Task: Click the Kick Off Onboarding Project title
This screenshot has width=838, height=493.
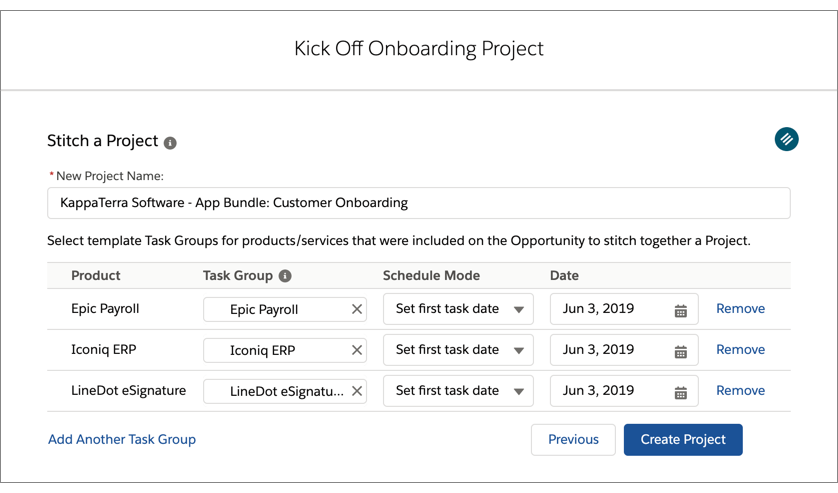Action: click(x=418, y=49)
